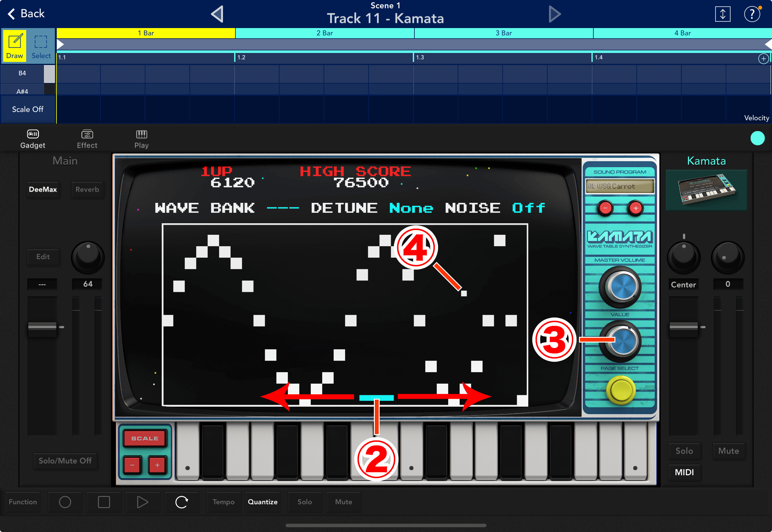Select the 2 Bar segment
Image resolution: width=772 pixels, height=532 pixels.
(x=325, y=33)
